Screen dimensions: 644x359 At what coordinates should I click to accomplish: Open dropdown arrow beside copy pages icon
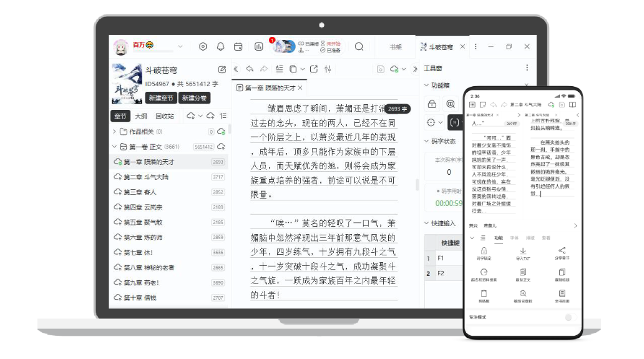point(303,69)
